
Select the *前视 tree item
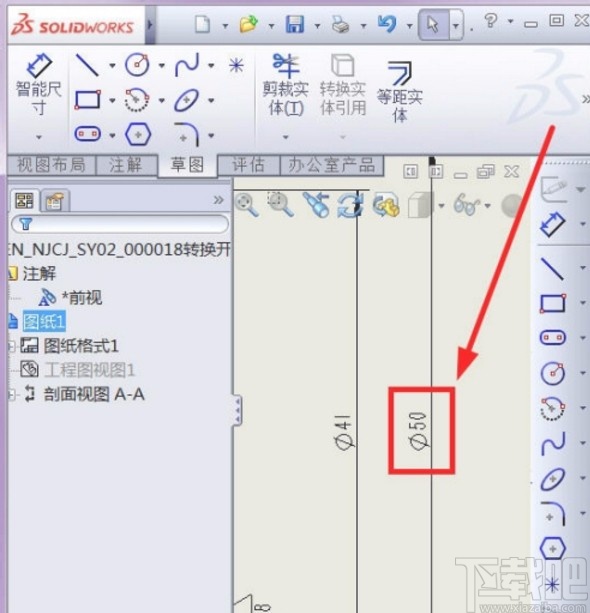(82, 298)
